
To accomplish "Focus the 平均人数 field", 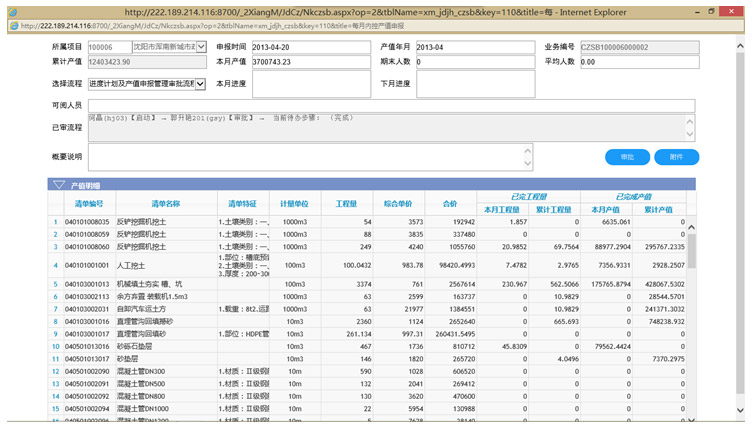I will [x=640, y=62].
